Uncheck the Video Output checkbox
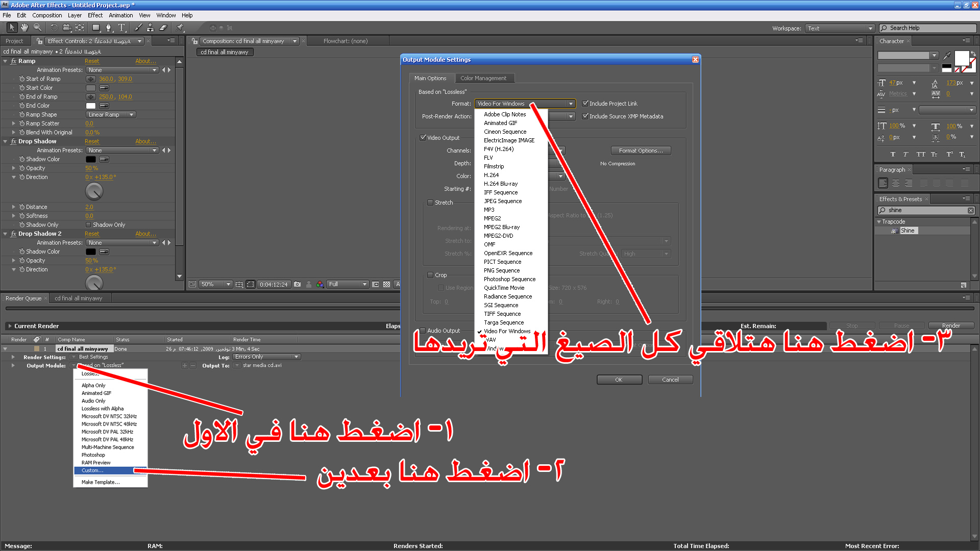The height and width of the screenshot is (551, 980). (x=423, y=137)
